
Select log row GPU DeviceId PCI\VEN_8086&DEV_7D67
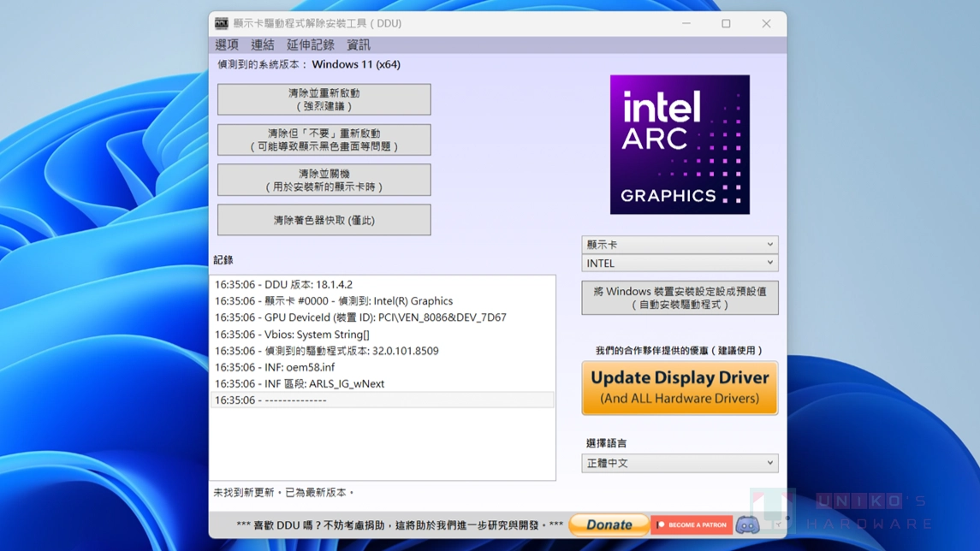(x=383, y=317)
